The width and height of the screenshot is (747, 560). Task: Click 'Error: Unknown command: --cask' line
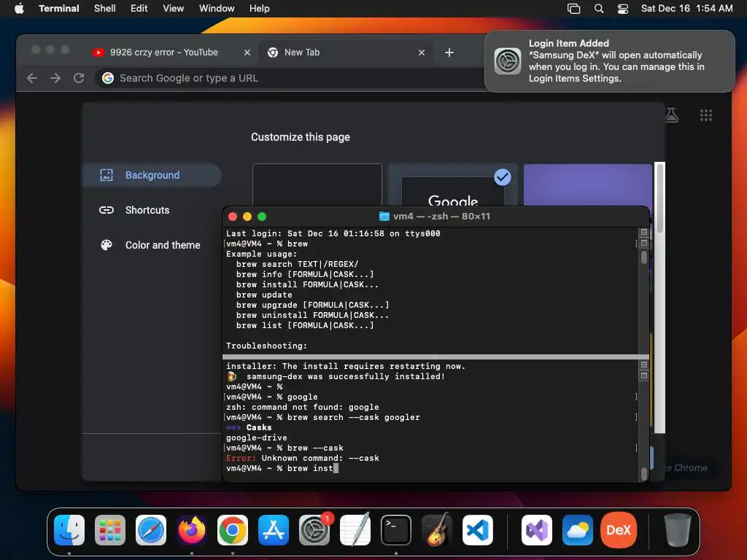[x=303, y=458]
